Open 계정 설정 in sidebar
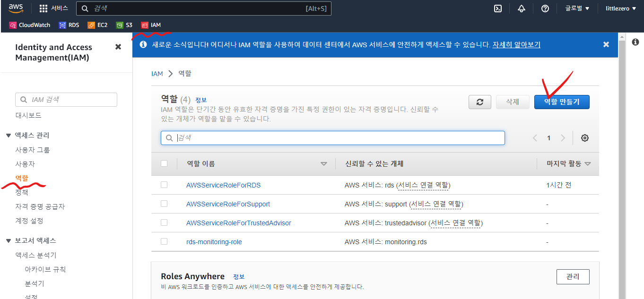 coord(29,221)
